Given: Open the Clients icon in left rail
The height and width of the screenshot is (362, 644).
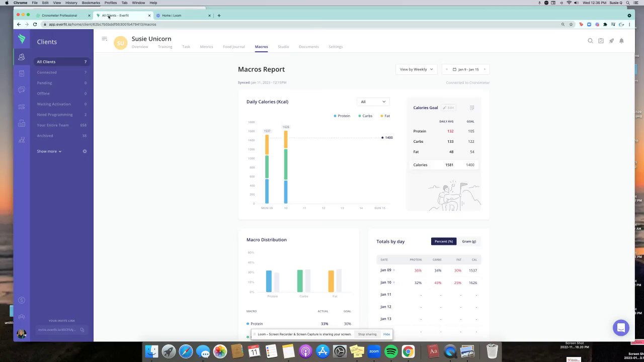Looking at the screenshot, I should pyautogui.click(x=21, y=57).
